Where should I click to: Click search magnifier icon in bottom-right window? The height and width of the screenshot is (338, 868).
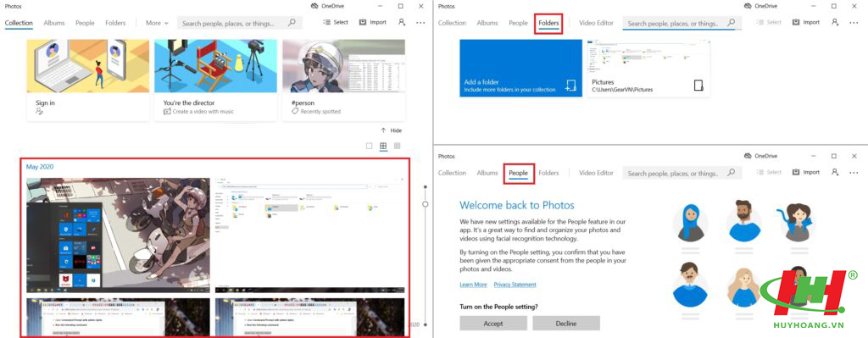[731, 173]
